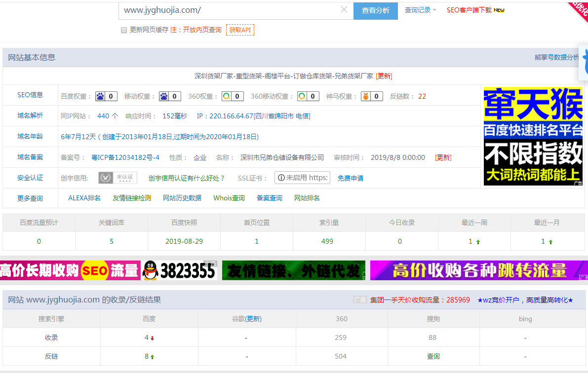Click the 360 收录 value 259
588x373 pixels.
pyautogui.click(x=341, y=337)
